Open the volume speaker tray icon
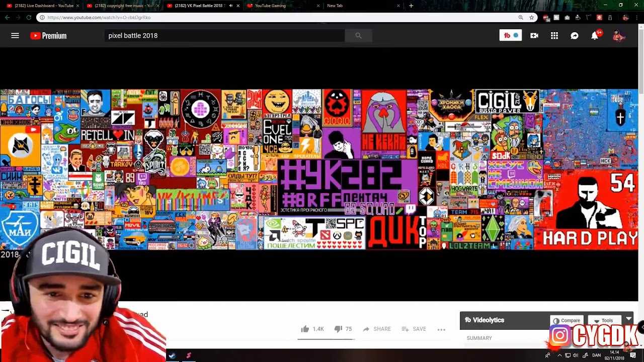Image resolution: width=644 pixels, height=362 pixels. pos(576,355)
